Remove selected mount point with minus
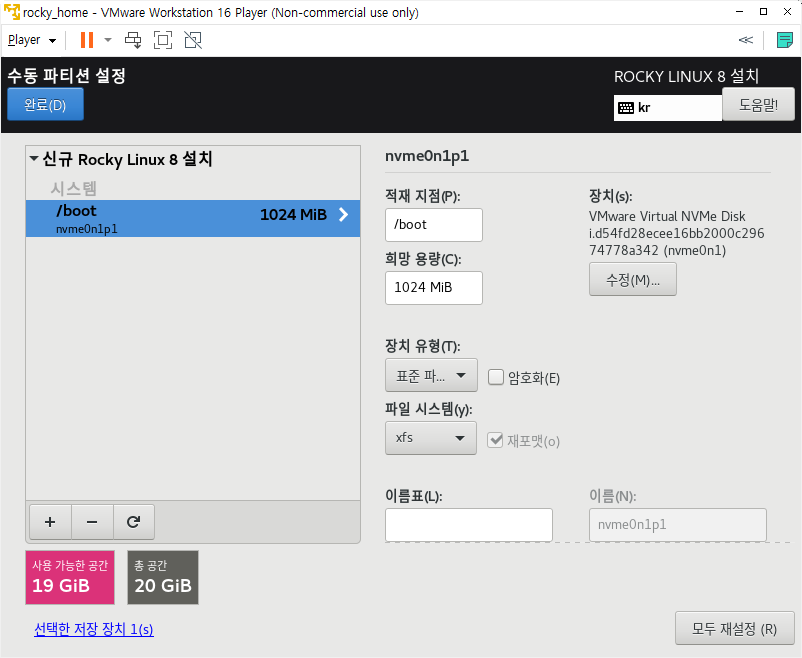Image resolution: width=802 pixels, height=658 pixels. coord(92,522)
